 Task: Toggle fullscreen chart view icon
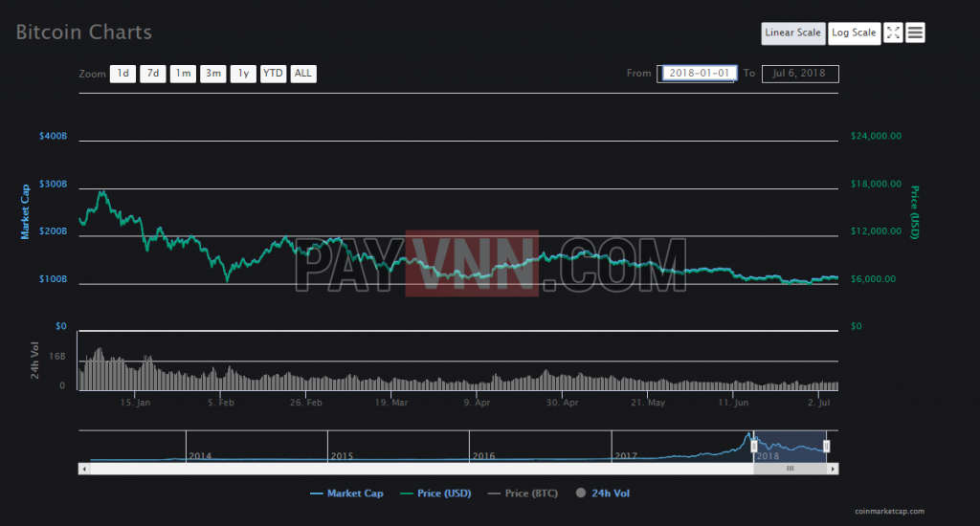(x=893, y=33)
